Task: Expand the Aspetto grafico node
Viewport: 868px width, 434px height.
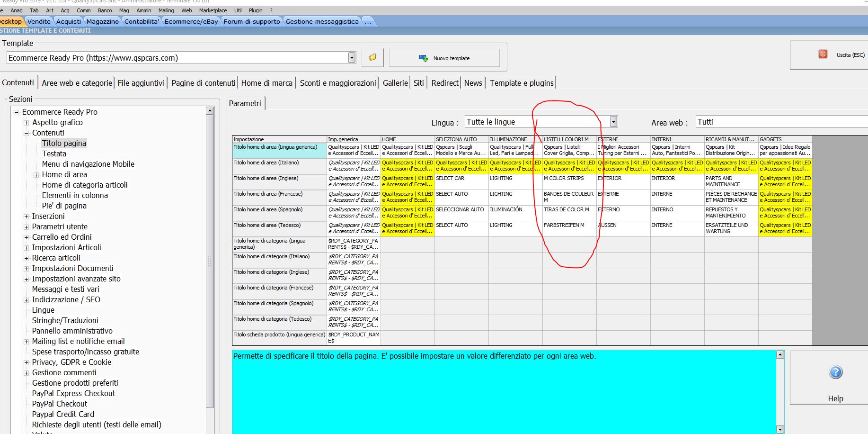Action: (x=27, y=123)
